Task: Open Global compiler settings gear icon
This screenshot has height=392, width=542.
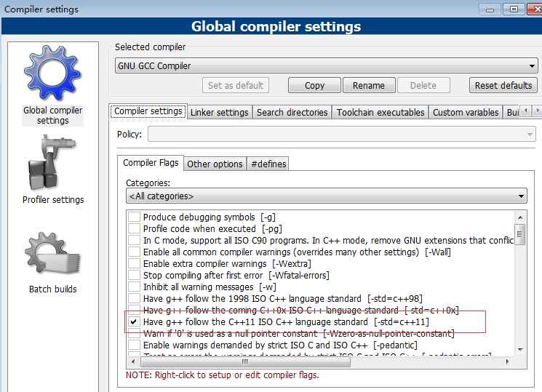Action: click(x=52, y=73)
